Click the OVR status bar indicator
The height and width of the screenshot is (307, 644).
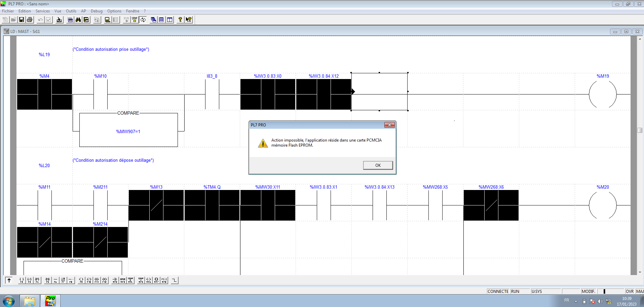coord(630,292)
